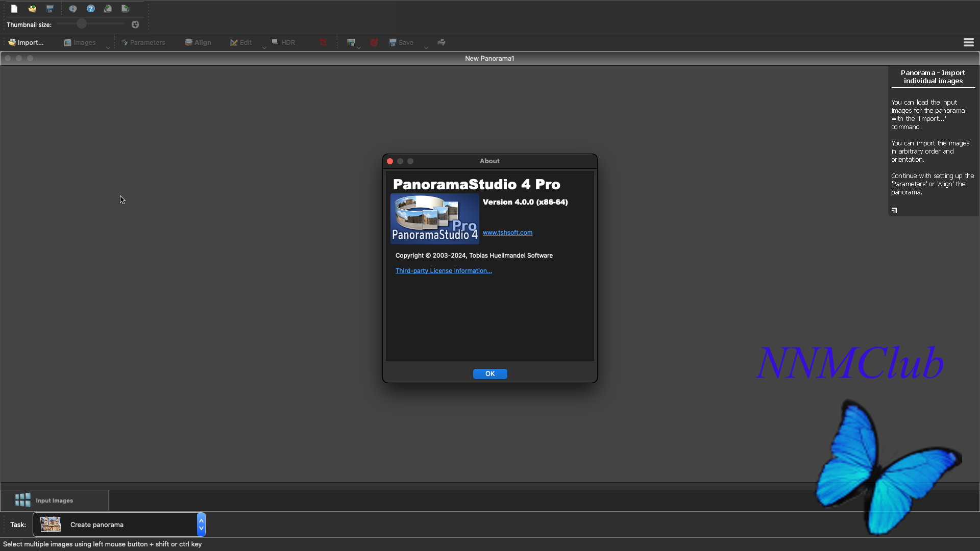
Task: Click the status bar hint text
Action: click(x=103, y=544)
